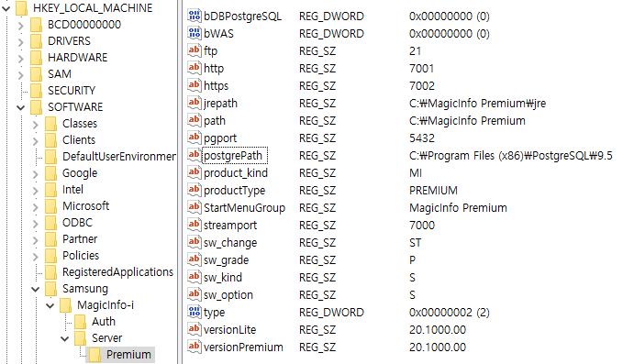The image size is (634, 364).
Task: Click the versionPremium string icon
Action: tap(195, 347)
